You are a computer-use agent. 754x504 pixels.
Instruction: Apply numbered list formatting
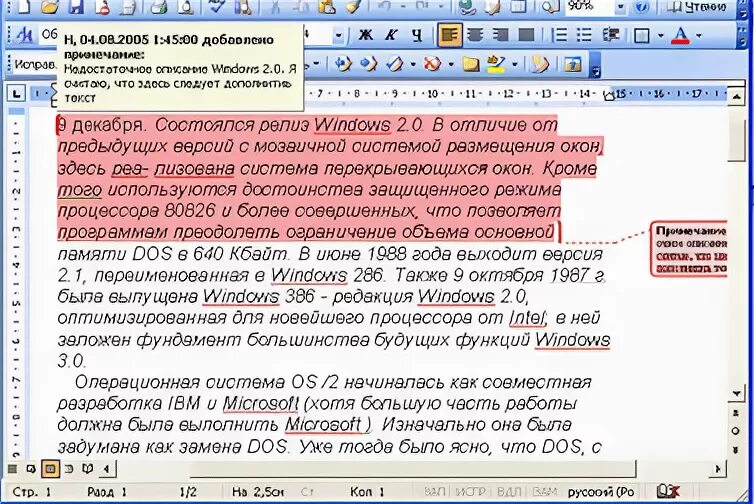click(x=559, y=35)
